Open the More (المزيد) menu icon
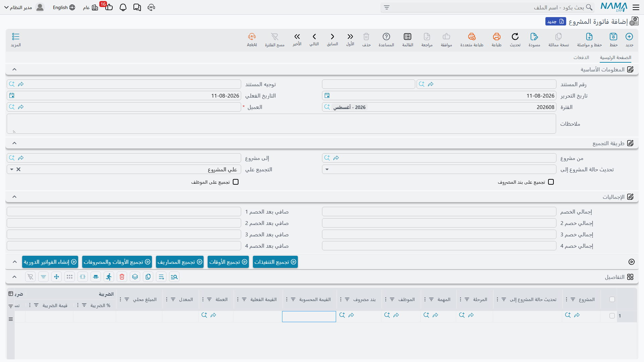 click(x=16, y=37)
